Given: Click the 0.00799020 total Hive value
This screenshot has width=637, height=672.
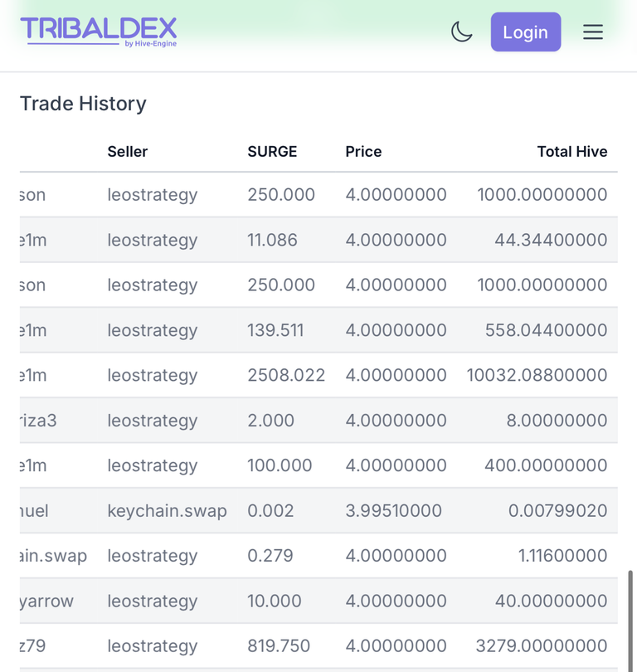Looking at the screenshot, I should coord(557,511).
